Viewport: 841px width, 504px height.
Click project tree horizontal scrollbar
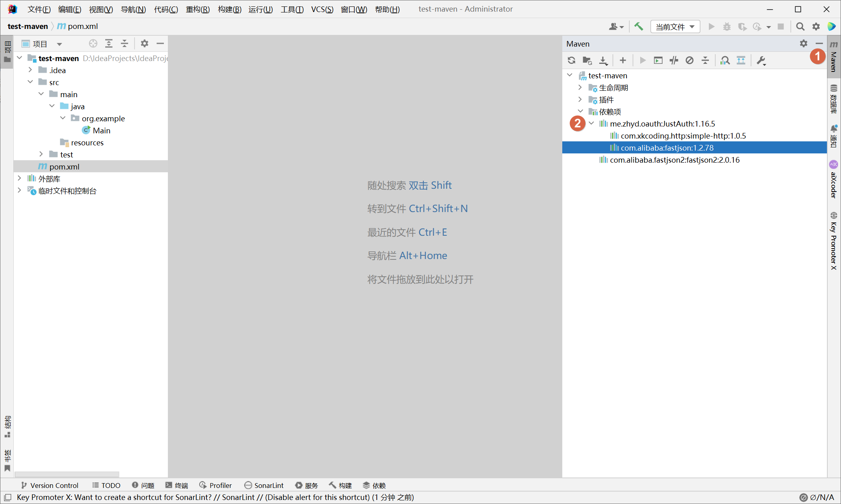(x=67, y=474)
